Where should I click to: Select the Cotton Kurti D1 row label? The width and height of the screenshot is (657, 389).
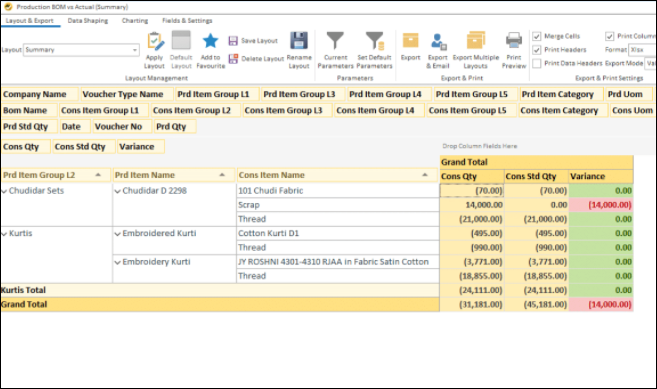(x=338, y=233)
